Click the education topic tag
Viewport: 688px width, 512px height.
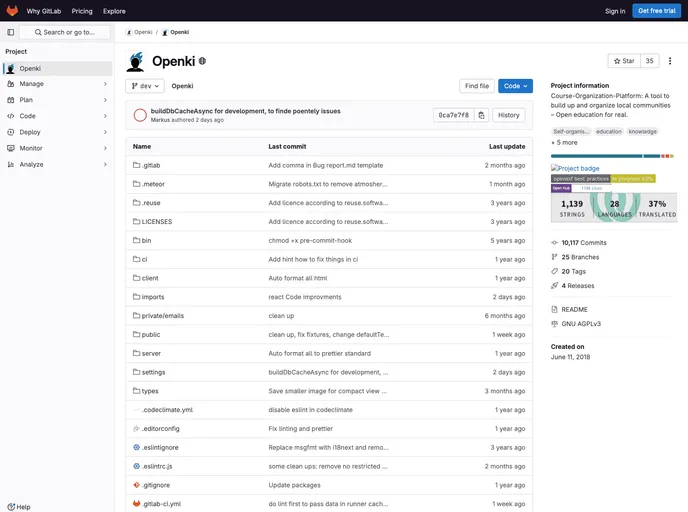coord(609,131)
